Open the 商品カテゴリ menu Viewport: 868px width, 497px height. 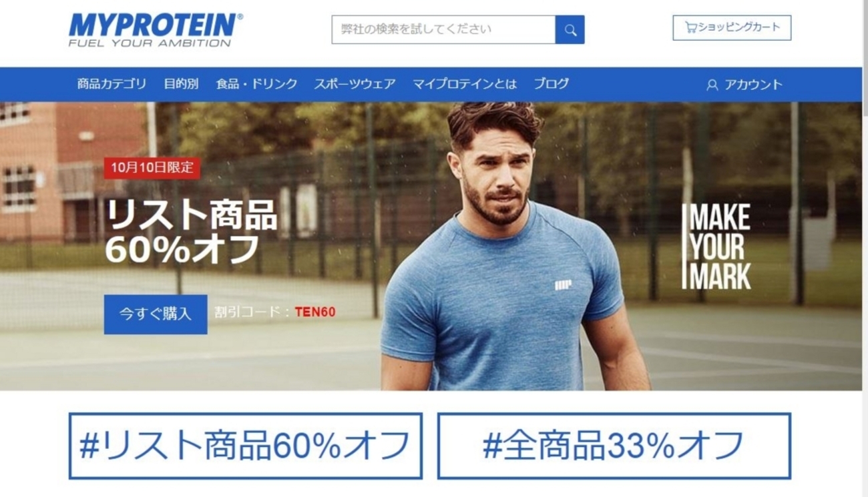(112, 84)
